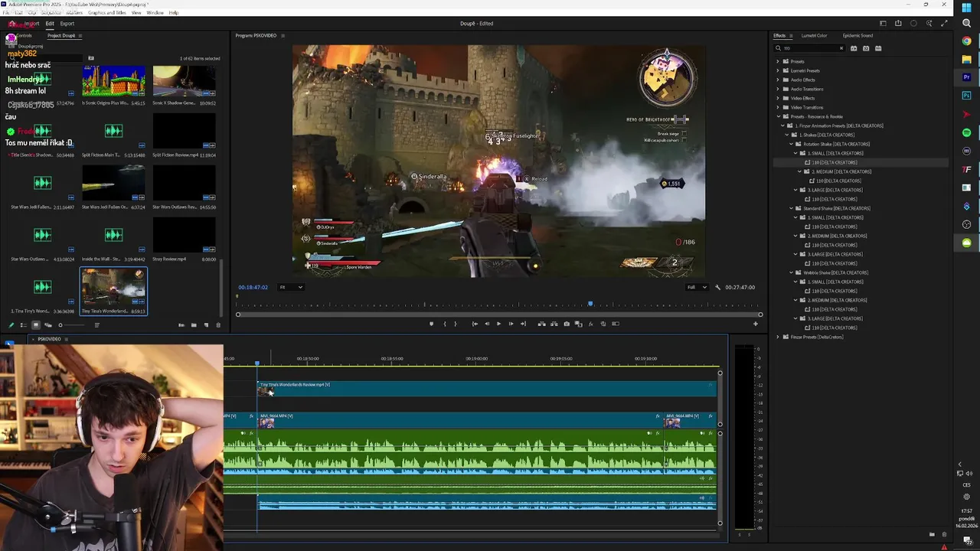This screenshot has width=980, height=551.
Task: Click the Lift button
Action: pyautogui.click(x=542, y=324)
